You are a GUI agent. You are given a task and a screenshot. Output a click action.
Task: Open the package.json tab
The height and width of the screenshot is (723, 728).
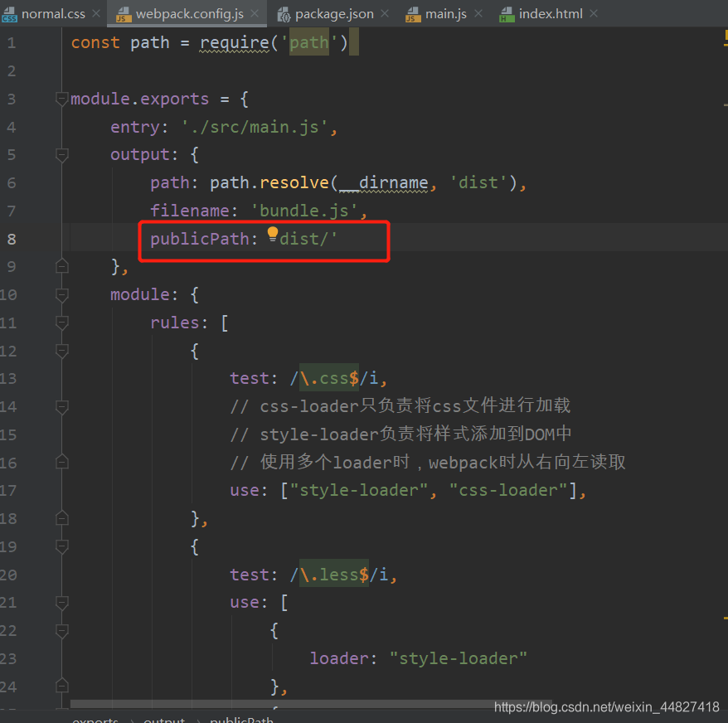332,13
